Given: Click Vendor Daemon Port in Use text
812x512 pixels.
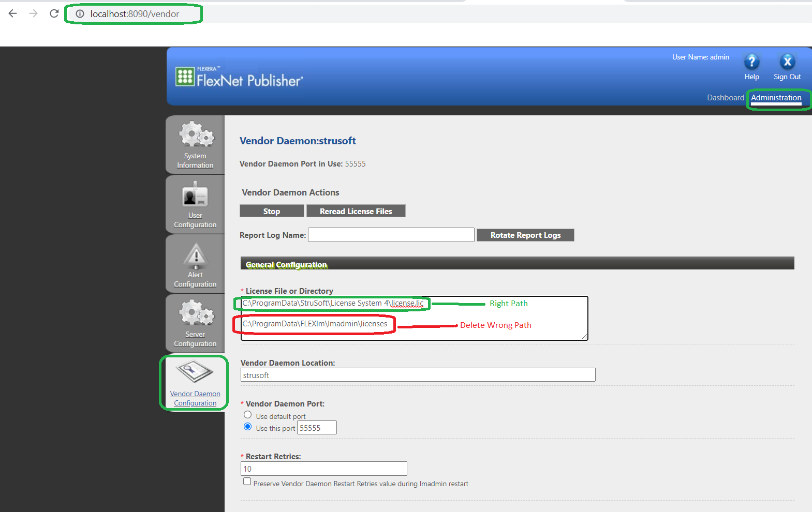Looking at the screenshot, I should (302, 163).
